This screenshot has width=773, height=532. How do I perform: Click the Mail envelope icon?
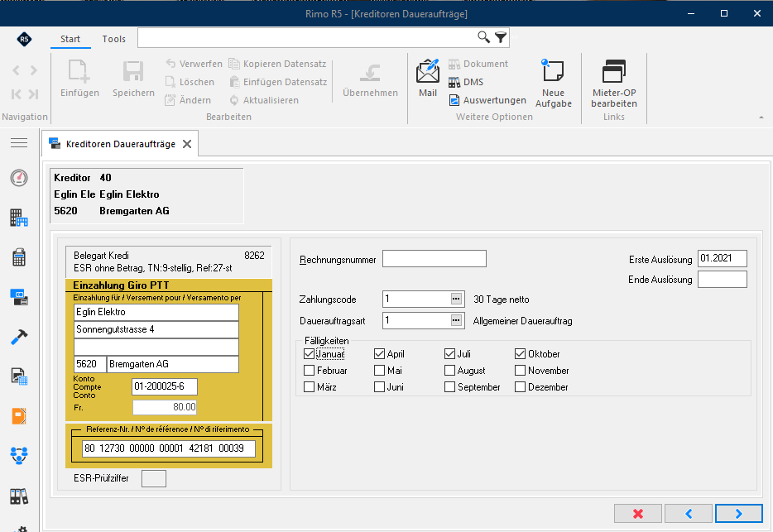(x=427, y=79)
